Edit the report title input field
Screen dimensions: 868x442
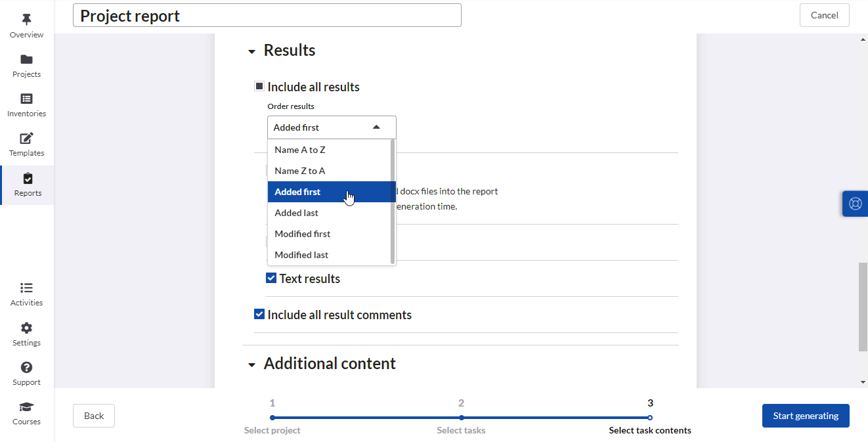pyautogui.click(x=267, y=14)
